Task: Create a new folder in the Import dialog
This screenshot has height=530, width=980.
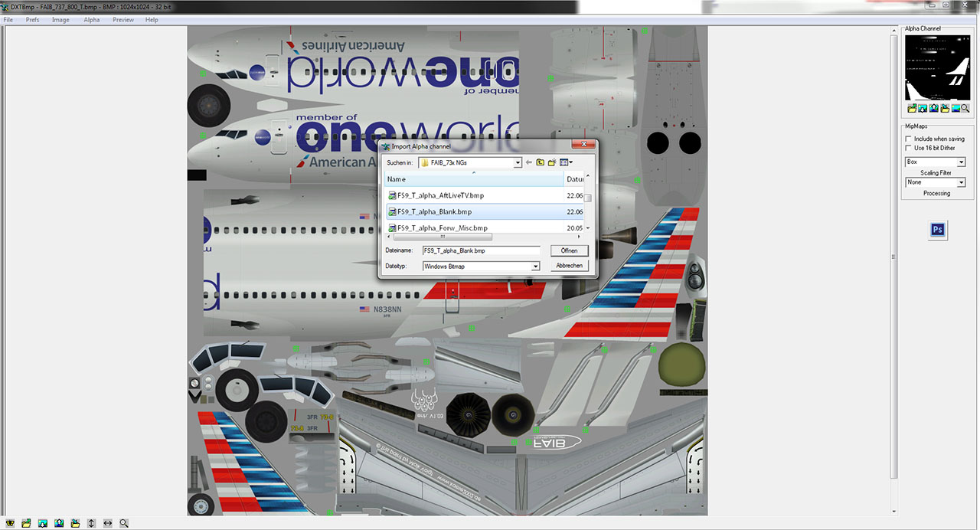Action: tap(552, 162)
